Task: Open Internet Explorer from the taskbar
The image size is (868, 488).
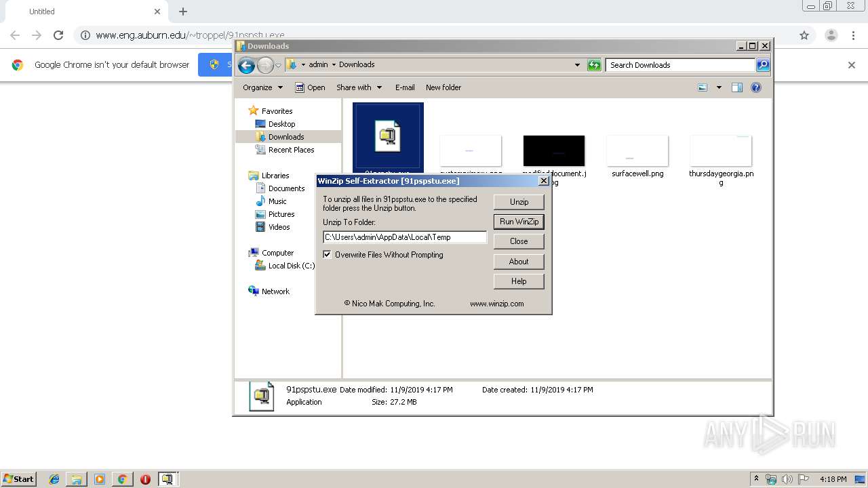Action: click(x=54, y=479)
